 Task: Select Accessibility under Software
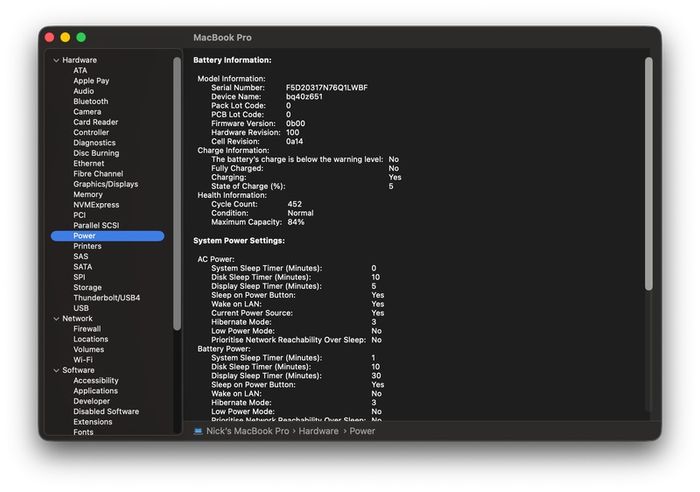pyautogui.click(x=96, y=381)
